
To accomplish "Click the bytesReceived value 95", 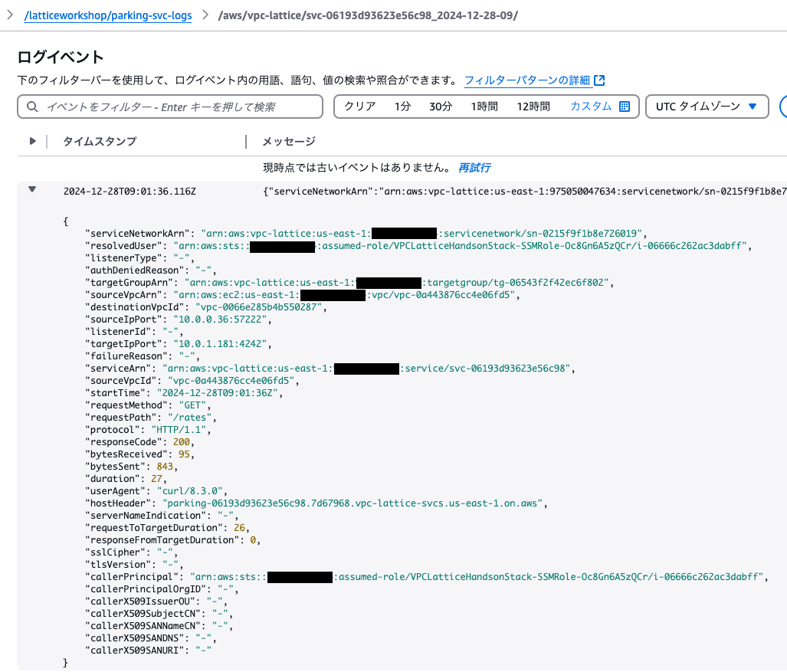I will pyautogui.click(x=184, y=454).
